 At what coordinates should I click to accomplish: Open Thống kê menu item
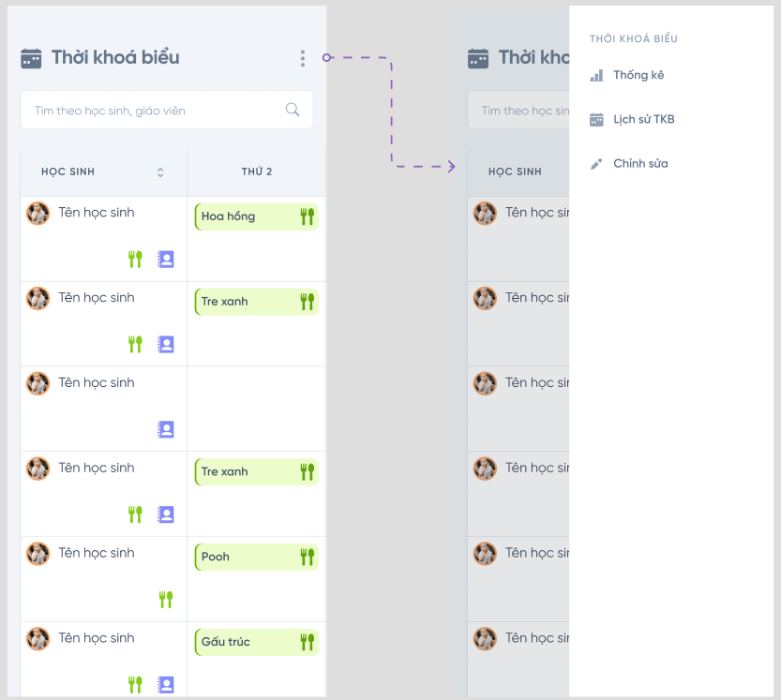638,75
